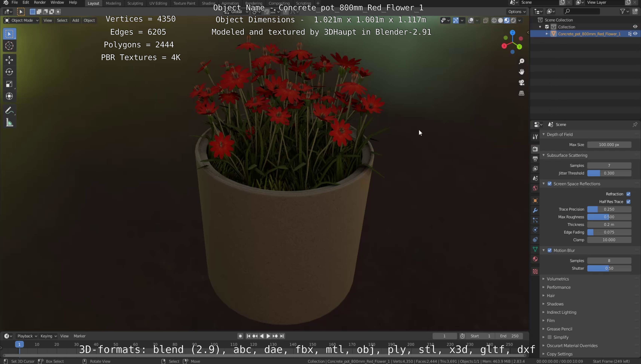Open the Active Tool properties tab
This screenshot has height=364, width=641.
(535, 137)
